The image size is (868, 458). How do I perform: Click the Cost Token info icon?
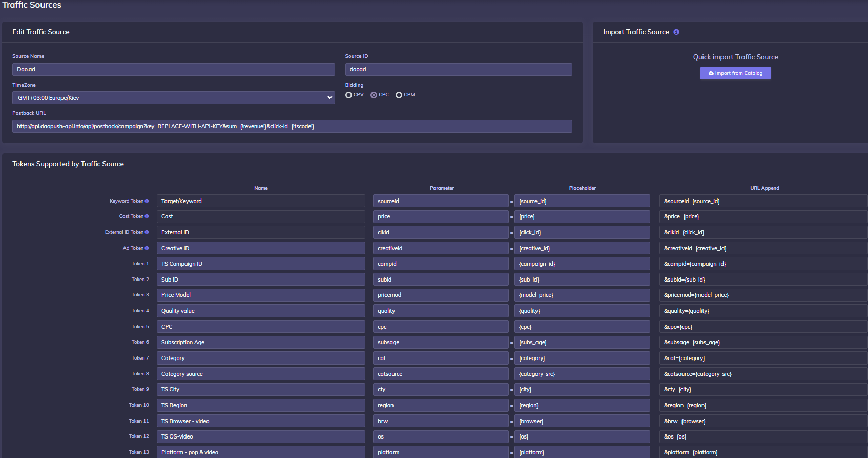147,216
